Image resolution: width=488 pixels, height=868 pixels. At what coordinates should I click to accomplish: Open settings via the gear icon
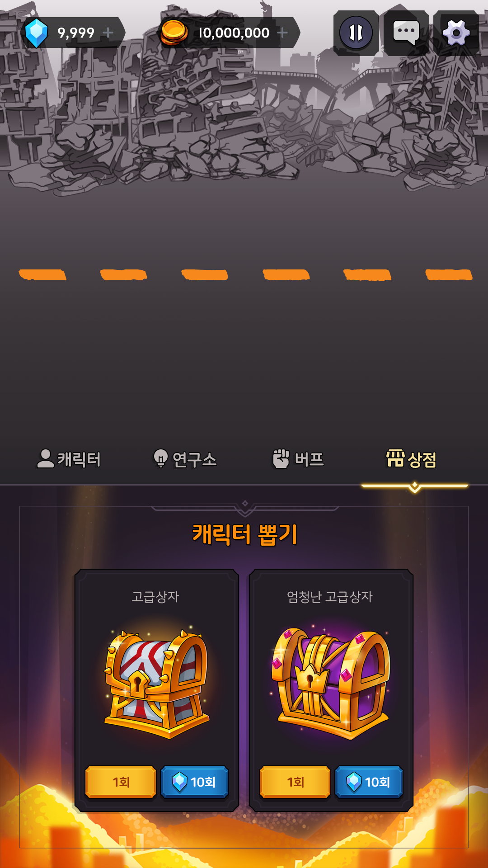tap(456, 33)
